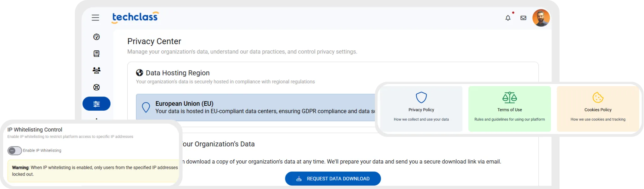This screenshot has height=189, width=644.
Task: Click the Request Data Download button
Action: click(x=333, y=179)
